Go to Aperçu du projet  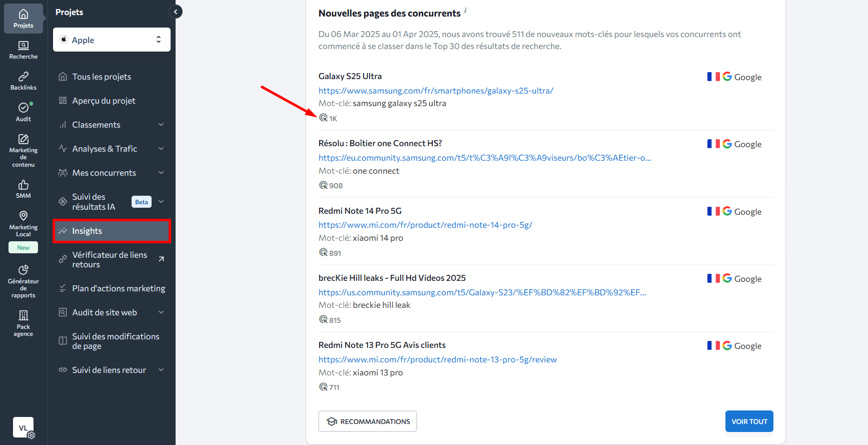click(x=104, y=101)
